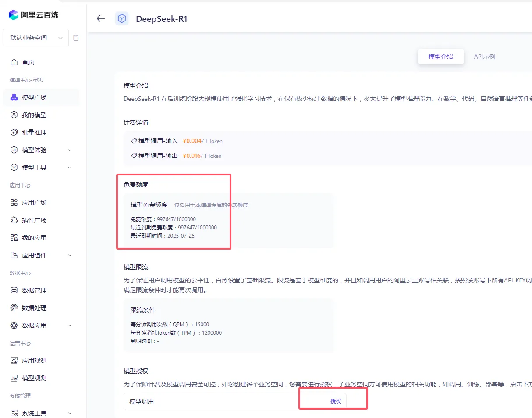The height and width of the screenshot is (418, 532).
Task: Click the 模型工具 sidebar icon
Action: (x=14, y=168)
